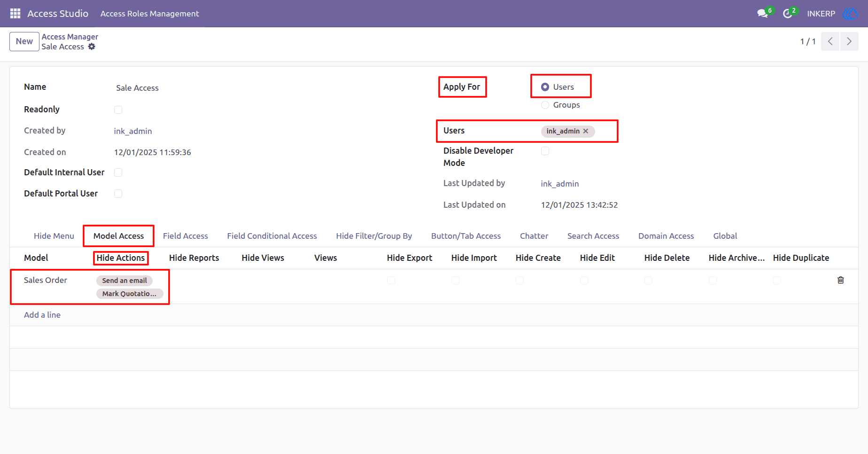The image size is (868, 454).
Task: Toggle Default Internal User checkbox
Action: [x=118, y=172]
